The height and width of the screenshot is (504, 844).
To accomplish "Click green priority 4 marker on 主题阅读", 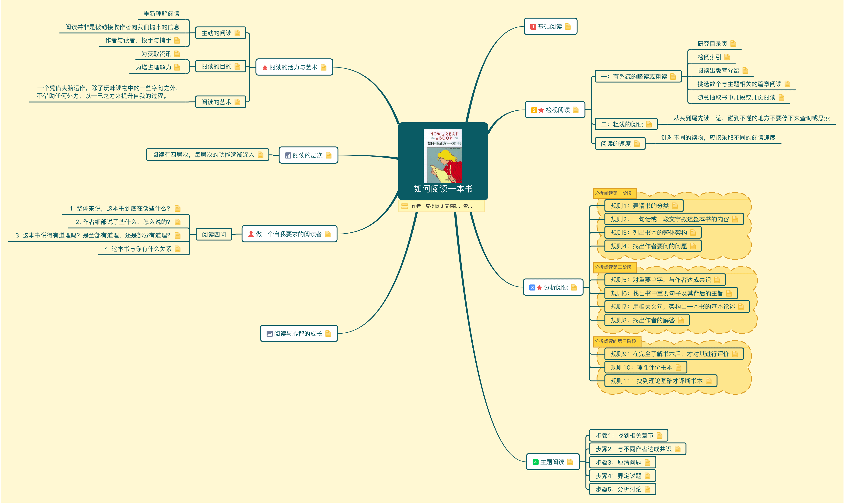I will pos(535,462).
